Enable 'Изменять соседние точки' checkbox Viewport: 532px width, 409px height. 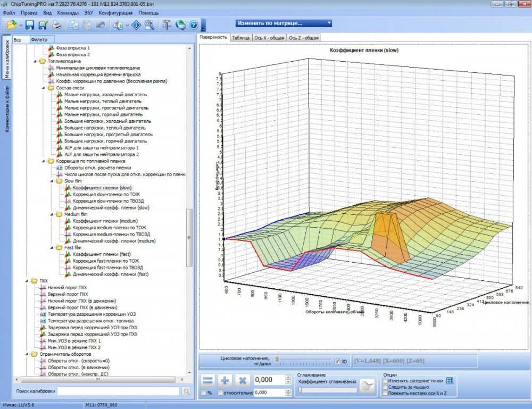(x=386, y=380)
